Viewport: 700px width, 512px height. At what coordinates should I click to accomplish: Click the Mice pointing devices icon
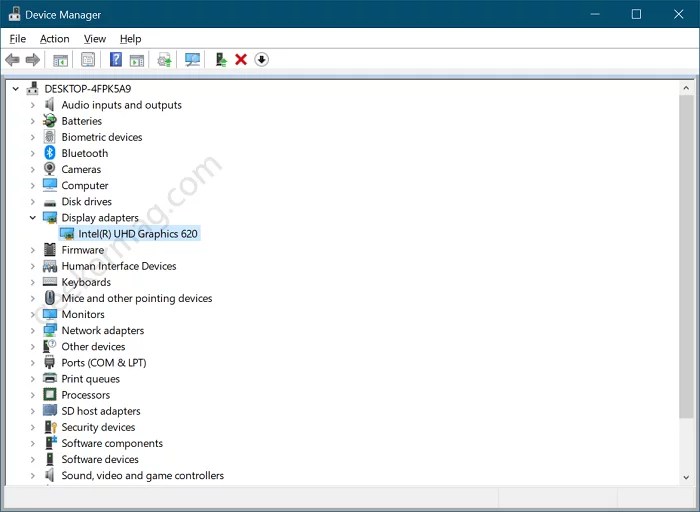click(50, 298)
